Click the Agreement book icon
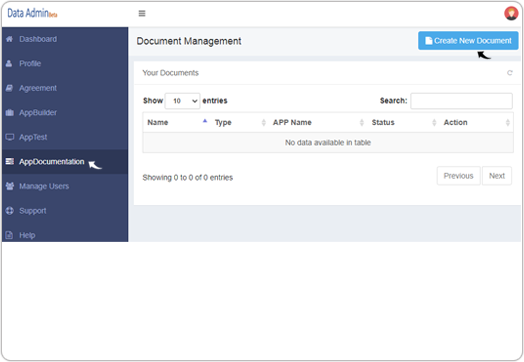Screen dimensions: 524x362 click(9, 88)
